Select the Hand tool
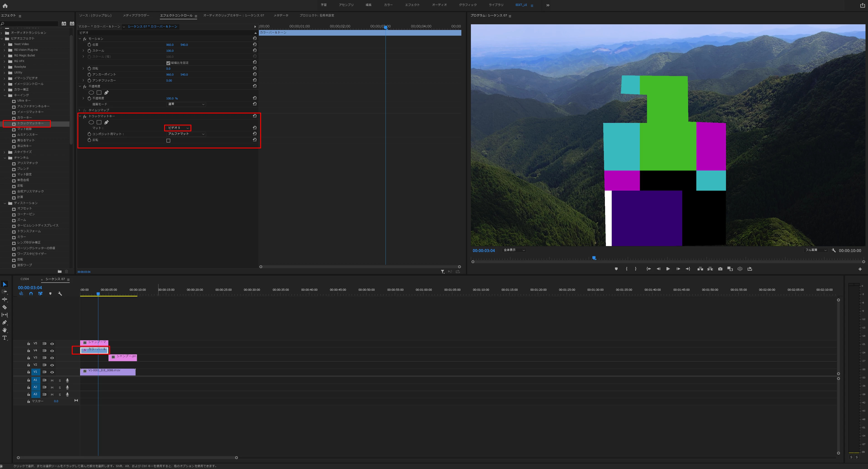This screenshot has height=469, width=868. coord(5,330)
